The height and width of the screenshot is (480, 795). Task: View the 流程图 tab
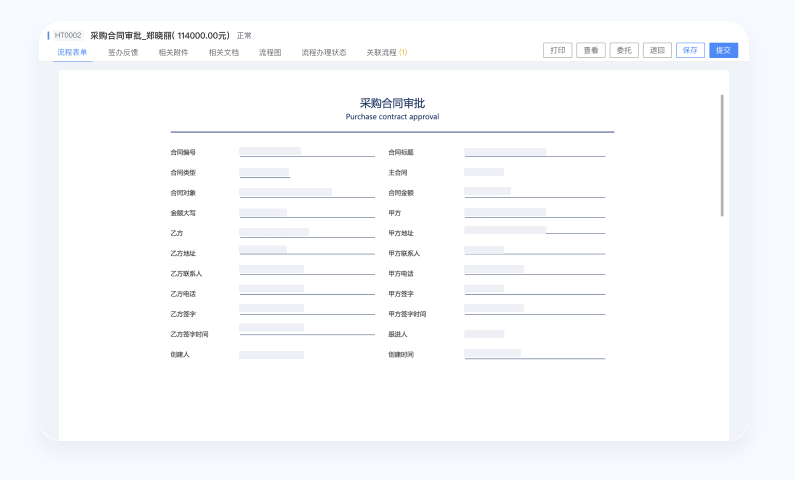pyautogui.click(x=270, y=52)
